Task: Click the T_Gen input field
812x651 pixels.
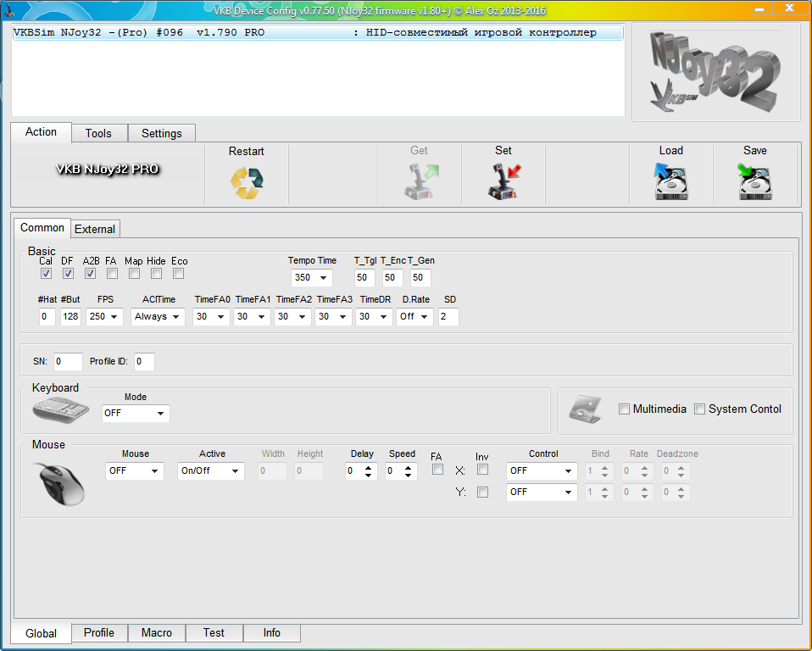Action: [x=420, y=277]
